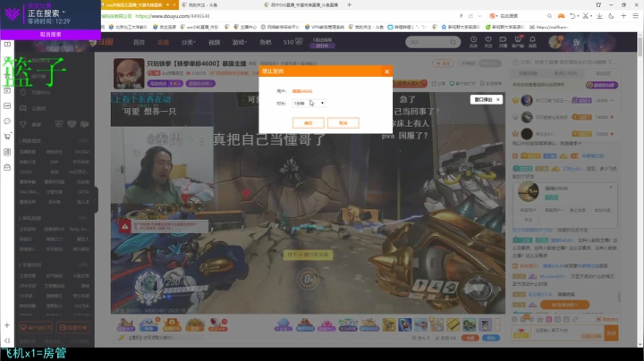Click the purple 取消搜索 button in queue overlay
644x361 pixels.
point(50,35)
